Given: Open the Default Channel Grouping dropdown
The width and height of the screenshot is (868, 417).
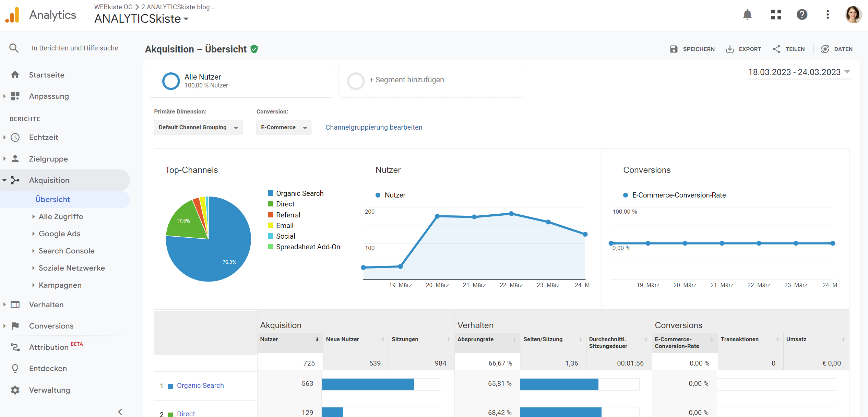Looking at the screenshot, I should (198, 127).
